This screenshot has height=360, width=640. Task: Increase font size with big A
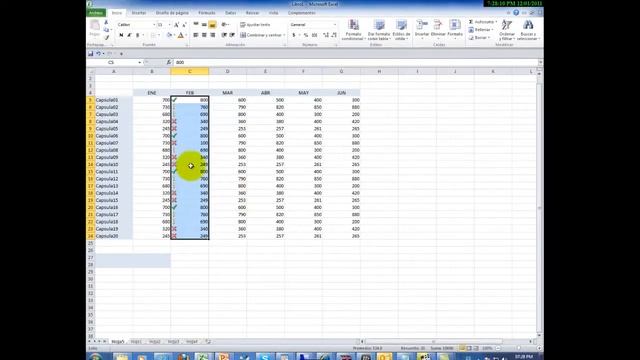coord(176,25)
